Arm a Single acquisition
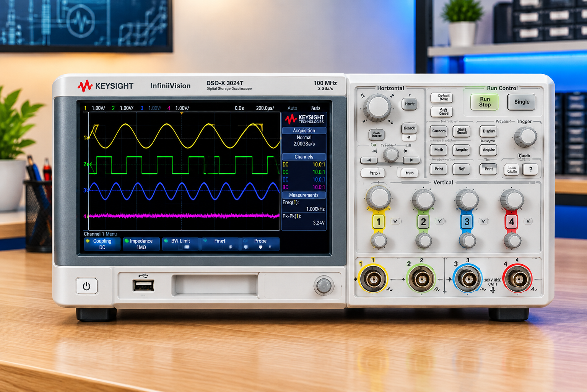This screenshot has width=587, height=392. click(x=522, y=102)
